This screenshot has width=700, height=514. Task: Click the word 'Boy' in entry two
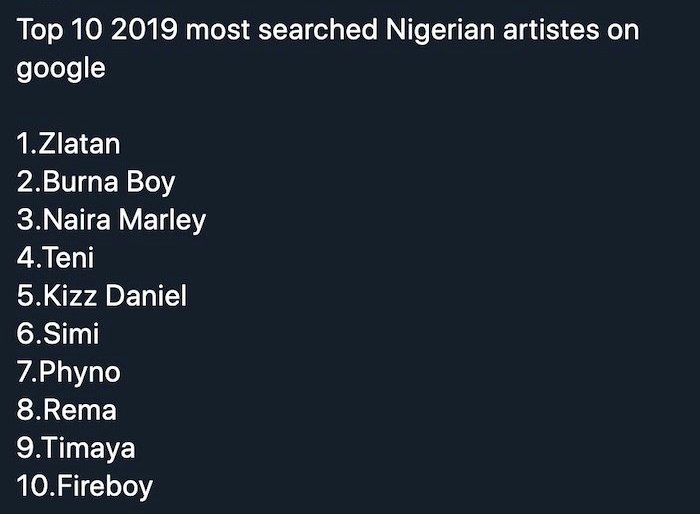tap(151, 183)
